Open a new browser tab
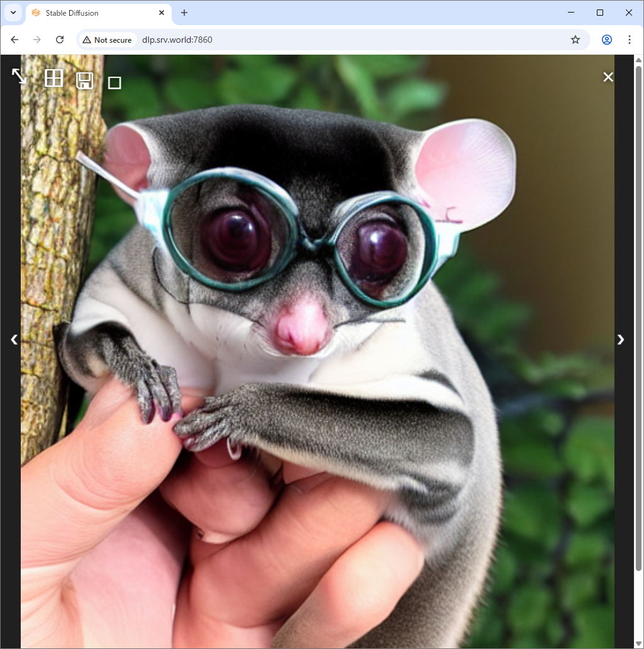The height and width of the screenshot is (649, 644). click(184, 13)
